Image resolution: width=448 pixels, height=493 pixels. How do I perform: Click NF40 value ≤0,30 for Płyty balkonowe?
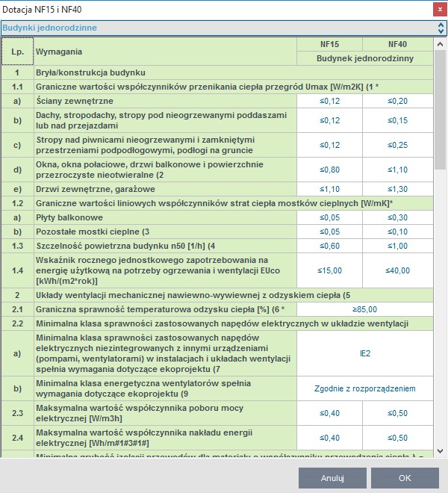point(398,217)
